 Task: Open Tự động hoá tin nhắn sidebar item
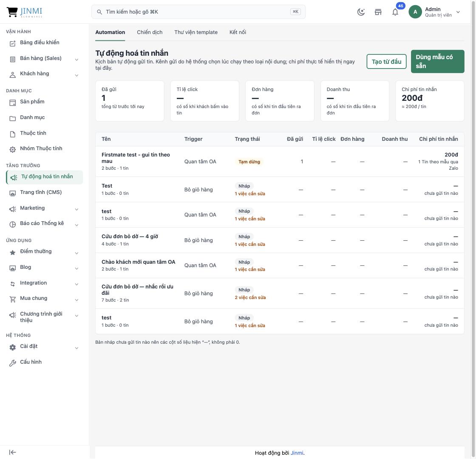[44, 177]
